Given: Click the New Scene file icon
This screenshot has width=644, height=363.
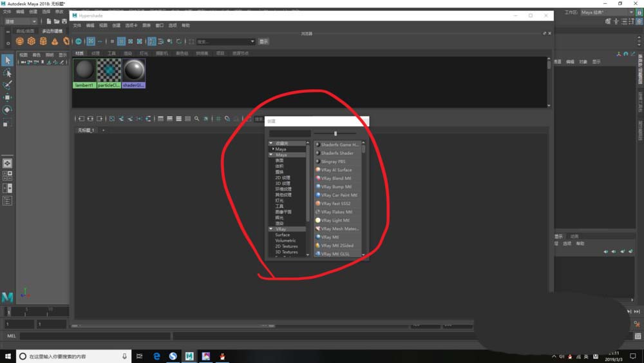Looking at the screenshot, I should (x=49, y=21).
